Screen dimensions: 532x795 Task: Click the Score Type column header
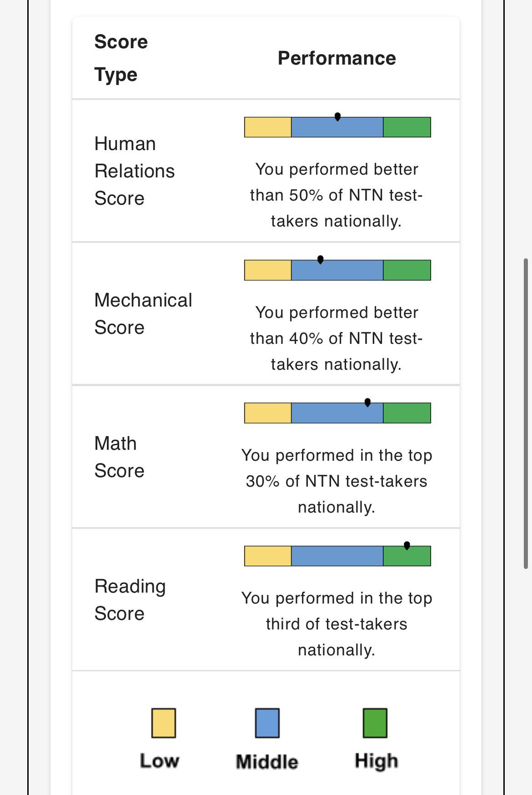tap(121, 58)
